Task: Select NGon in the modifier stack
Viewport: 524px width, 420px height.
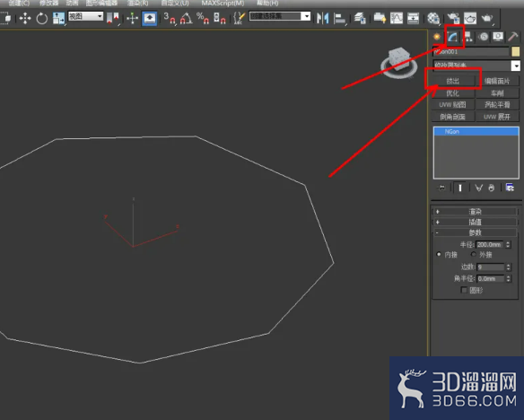Action: [476, 132]
